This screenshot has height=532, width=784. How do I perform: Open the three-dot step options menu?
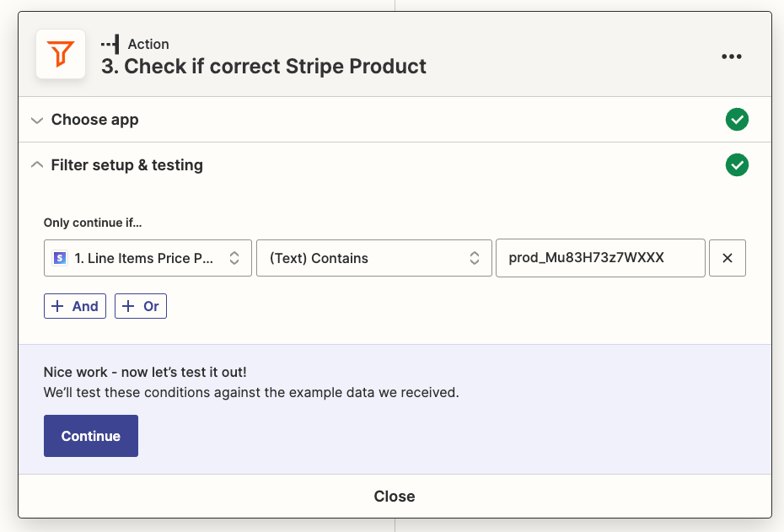[731, 56]
